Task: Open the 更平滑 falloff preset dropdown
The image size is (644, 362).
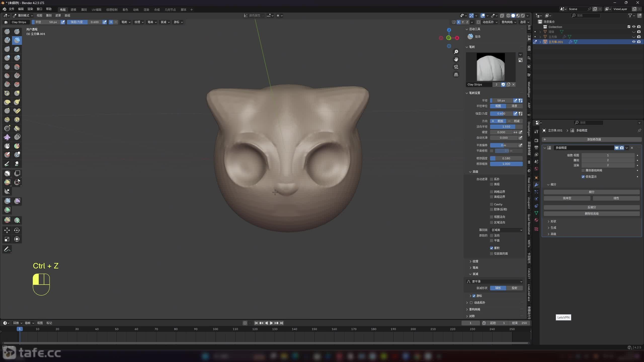Action: (494, 282)
